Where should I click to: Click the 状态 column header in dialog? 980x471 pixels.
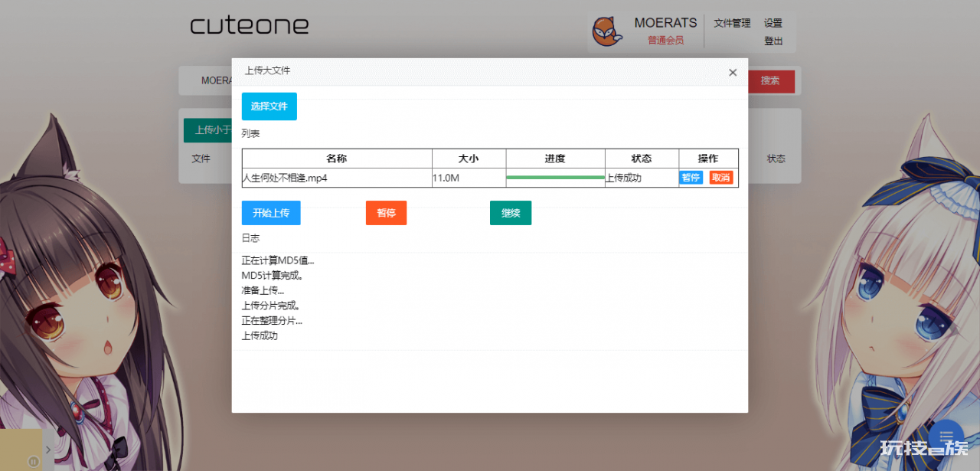[x=642, y=159]
